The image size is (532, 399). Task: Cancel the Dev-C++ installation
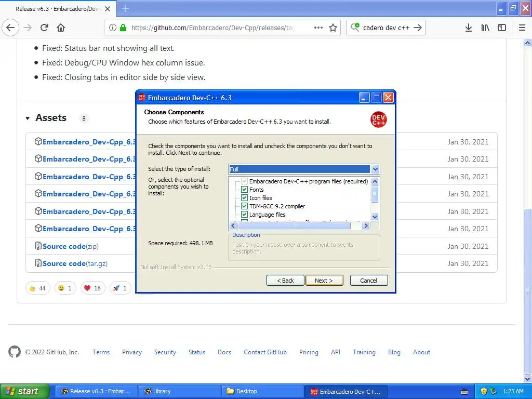point(369,280)
